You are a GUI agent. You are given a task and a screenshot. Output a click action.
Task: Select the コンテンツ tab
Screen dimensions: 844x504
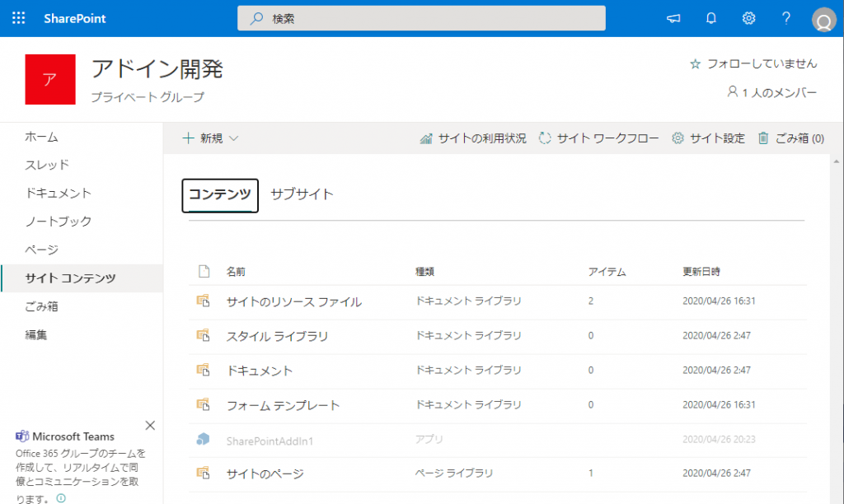click(220, 194)
